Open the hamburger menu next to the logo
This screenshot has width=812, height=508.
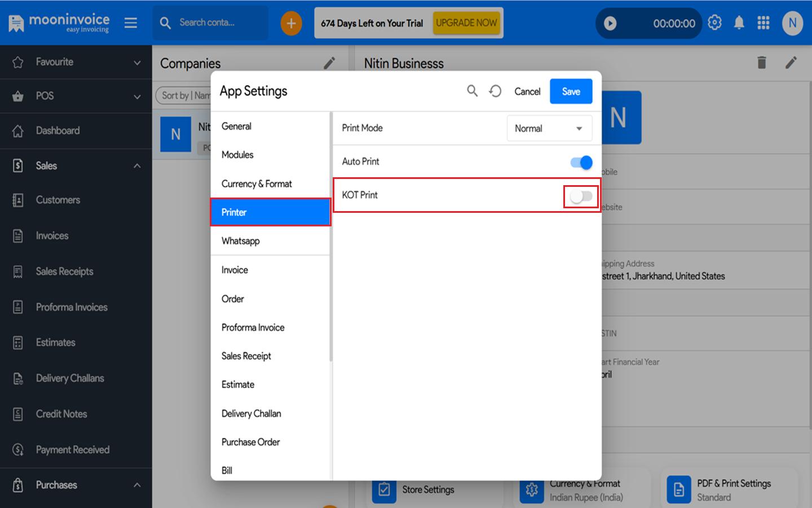click(131, 23)
